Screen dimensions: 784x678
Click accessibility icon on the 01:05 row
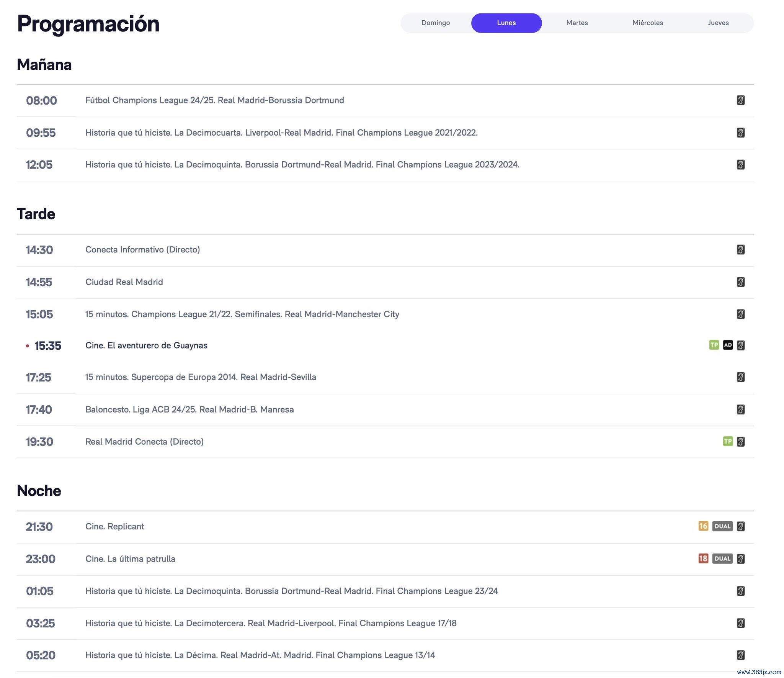tap(740, 591)
